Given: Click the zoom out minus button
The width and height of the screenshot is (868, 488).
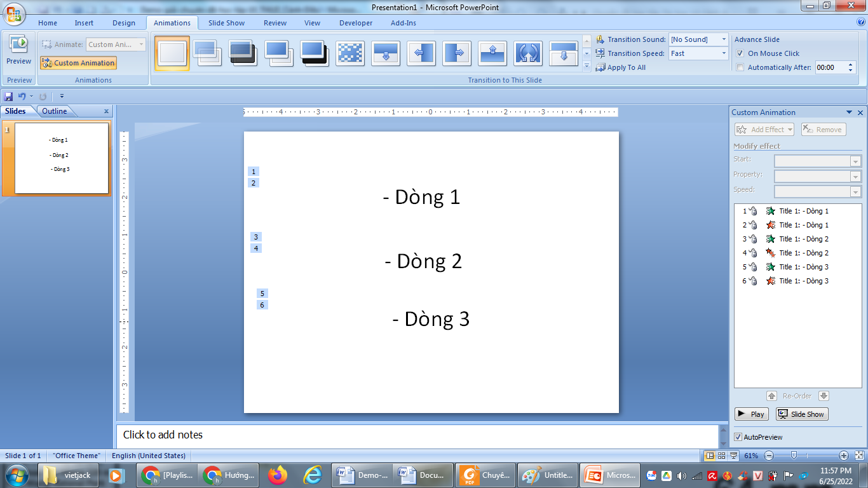Looking at the screenshot, I should [769, 456].
